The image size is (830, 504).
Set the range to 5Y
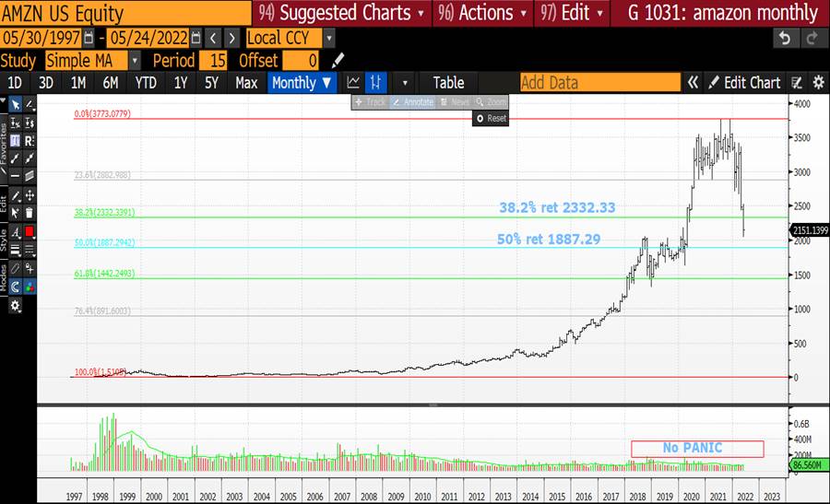211,83
